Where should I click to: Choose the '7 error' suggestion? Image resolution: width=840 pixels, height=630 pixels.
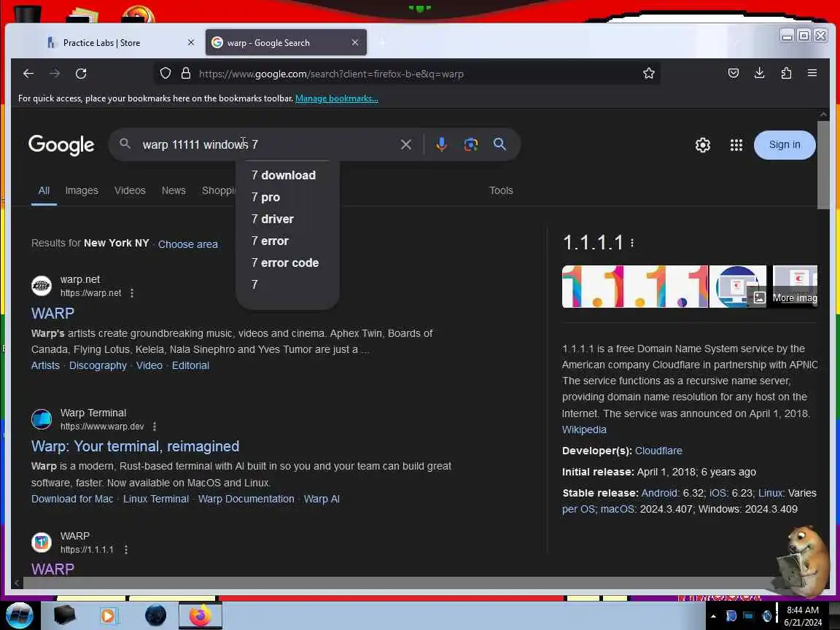[288, 241]
